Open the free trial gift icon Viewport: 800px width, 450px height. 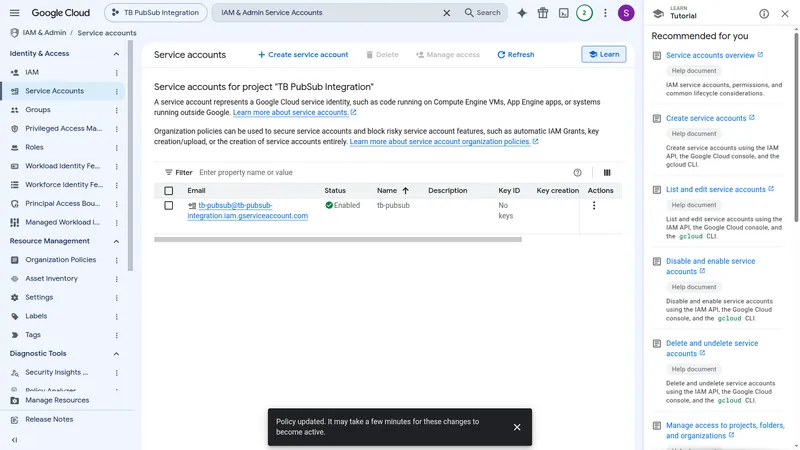[543, 13]
